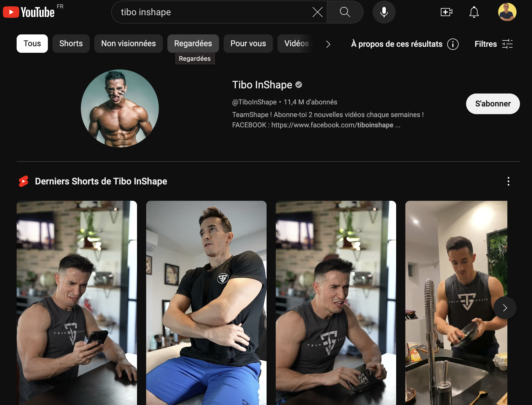Click the TeamShape channel description text
Image resolution: width=532 pixels, height=405 pixels.
click(x=328, y=115)
